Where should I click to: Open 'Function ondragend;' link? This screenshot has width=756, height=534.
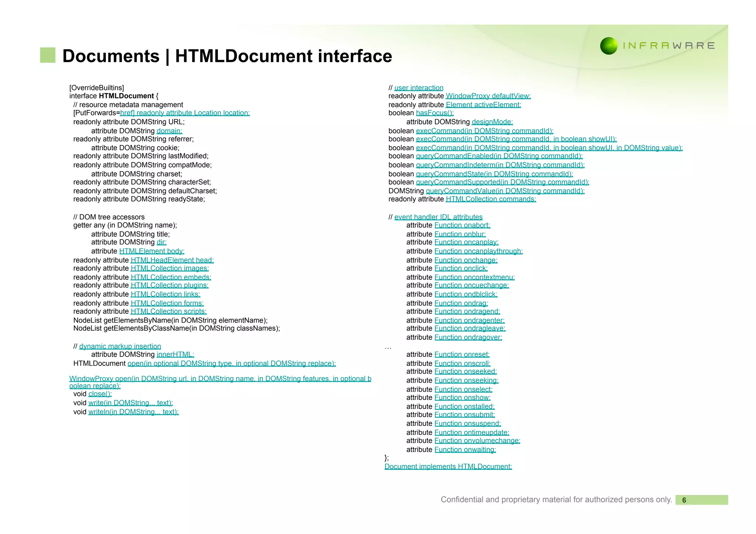[x=467, y=311]
